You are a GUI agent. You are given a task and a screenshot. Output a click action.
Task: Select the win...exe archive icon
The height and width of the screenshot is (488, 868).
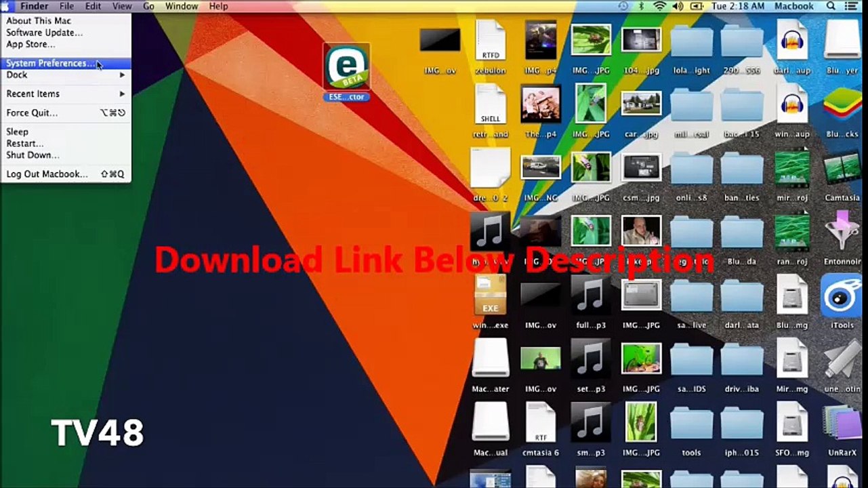tap(490, 296)
